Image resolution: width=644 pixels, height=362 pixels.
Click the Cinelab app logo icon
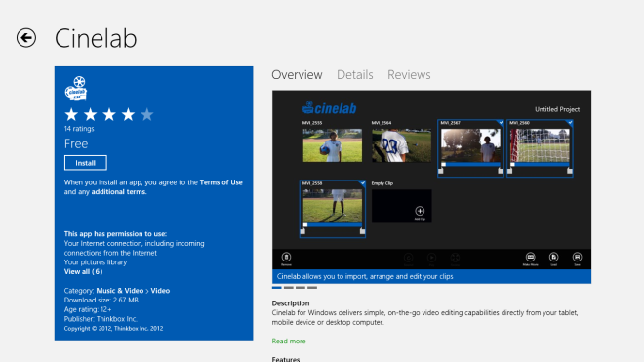(76, 88)
